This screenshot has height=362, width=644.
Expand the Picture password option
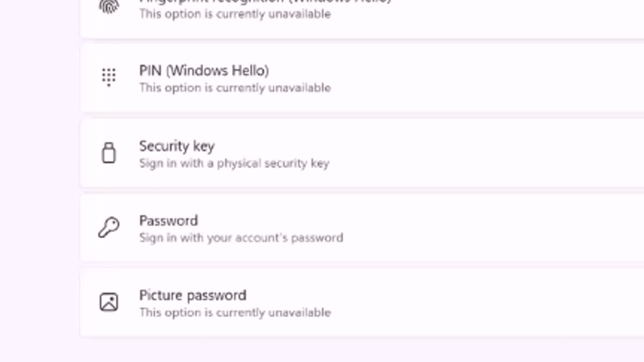tap(193, 295)
